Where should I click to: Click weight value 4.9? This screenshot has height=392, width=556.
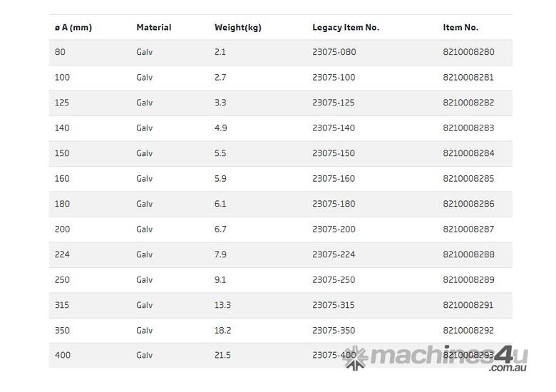click(x=220, y=128)
